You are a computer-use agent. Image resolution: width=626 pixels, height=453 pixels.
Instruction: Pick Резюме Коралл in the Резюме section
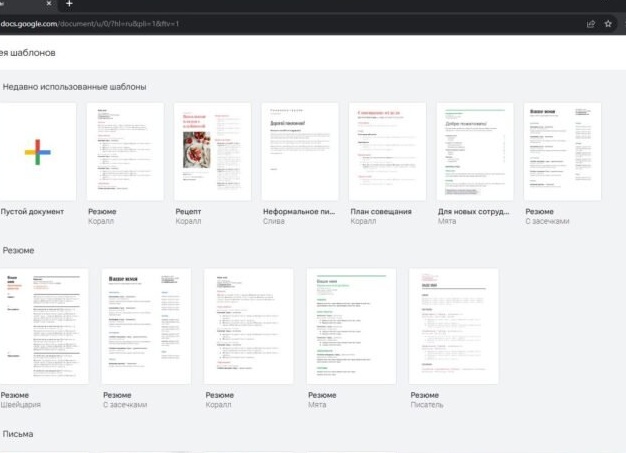248,326
